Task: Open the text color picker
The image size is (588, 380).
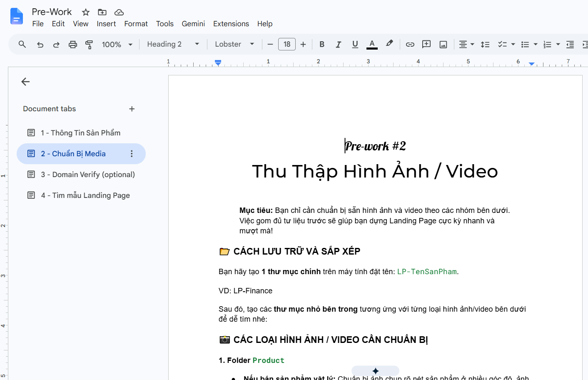Action: [372, 44]
